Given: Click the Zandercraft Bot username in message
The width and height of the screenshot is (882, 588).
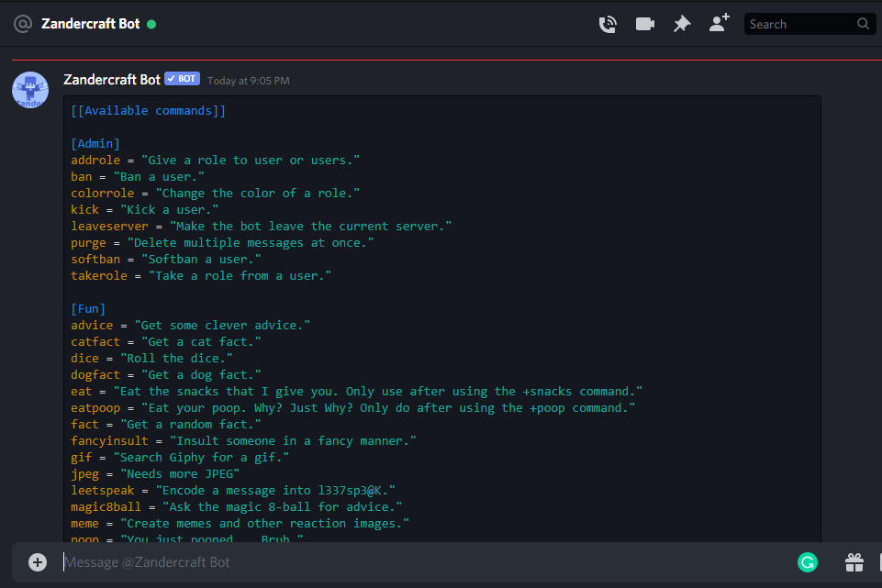Looking at the screenshot, I should [x=112, y=80].
